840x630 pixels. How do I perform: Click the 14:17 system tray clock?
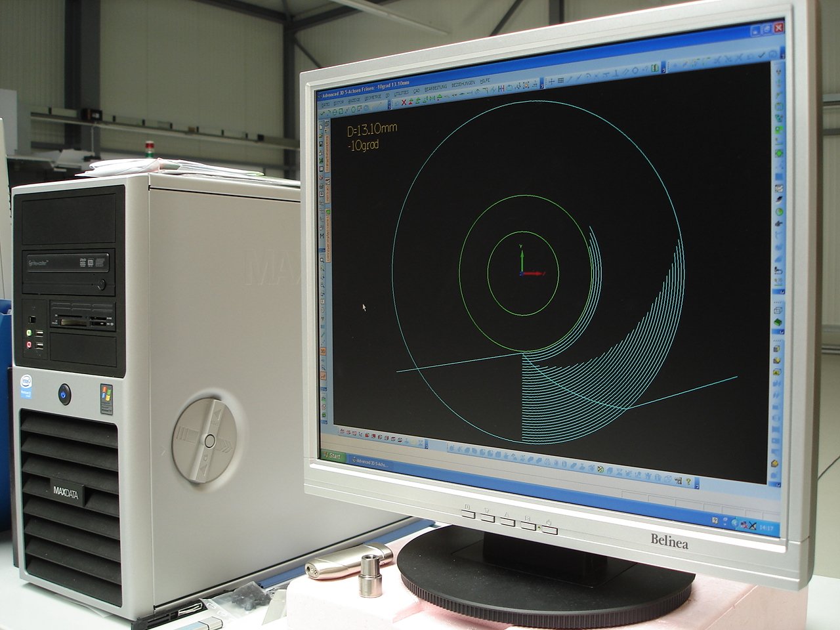(766, 528)
